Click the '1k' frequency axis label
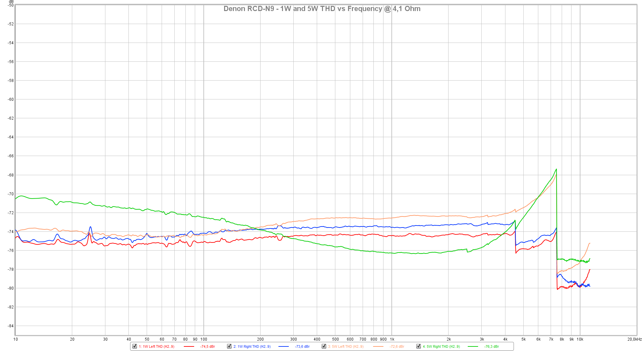Viewport: 644px width, 351px height. (392, 339)
